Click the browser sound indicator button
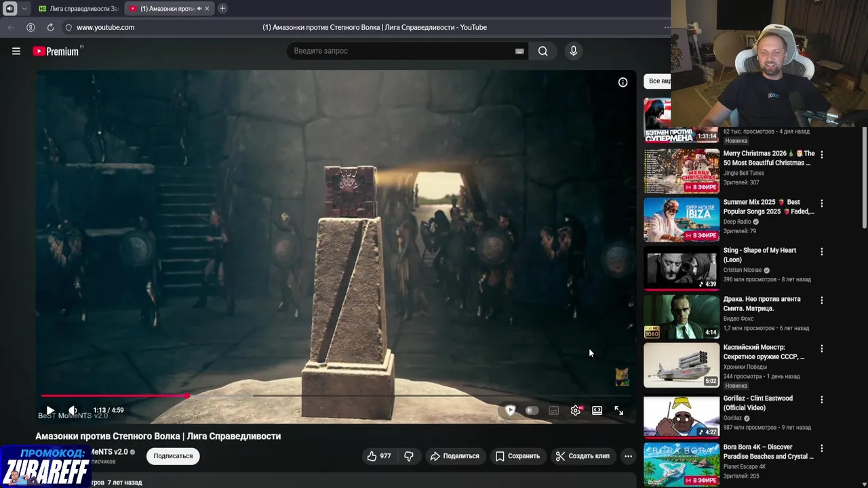 (x=10, y=9)
